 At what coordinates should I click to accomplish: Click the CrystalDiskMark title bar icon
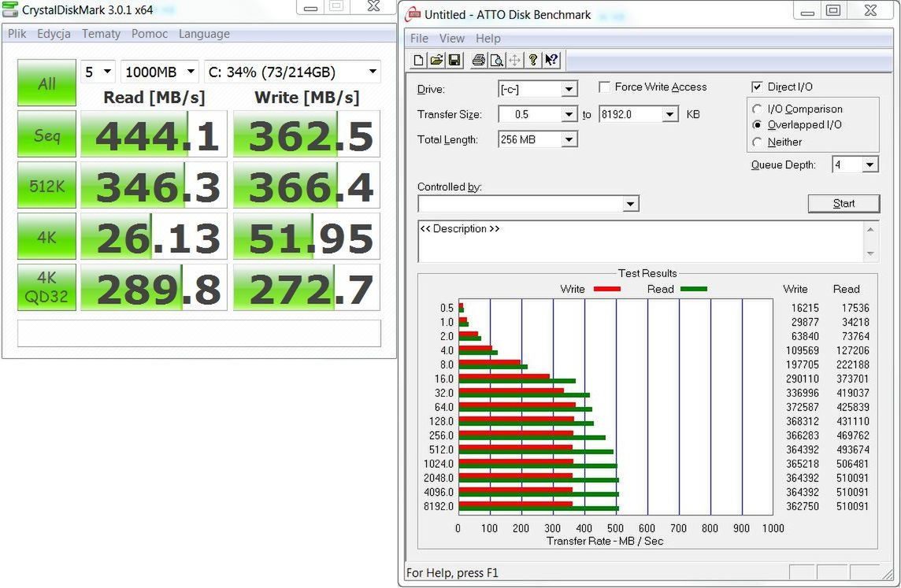coord(9,9)
